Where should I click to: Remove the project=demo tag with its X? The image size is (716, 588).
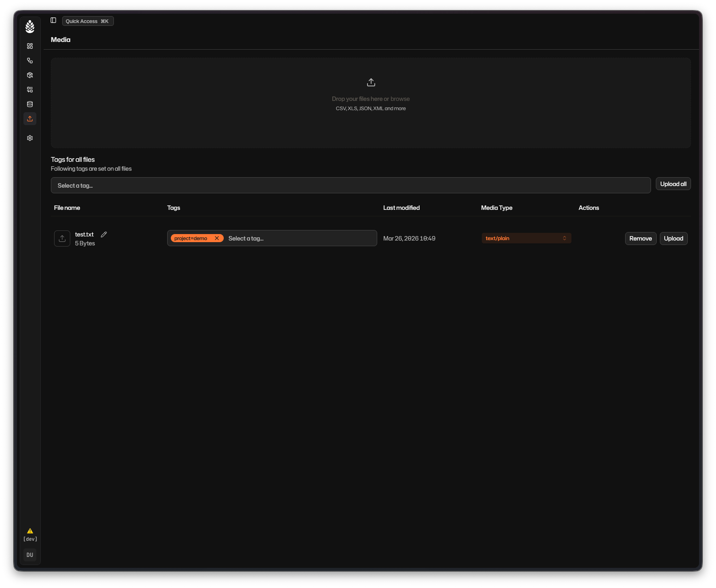click(x=217, y=238)
